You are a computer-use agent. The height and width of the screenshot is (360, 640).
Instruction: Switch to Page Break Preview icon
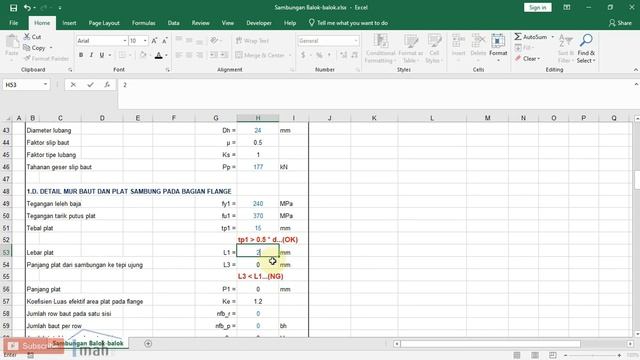coord(553,355)
